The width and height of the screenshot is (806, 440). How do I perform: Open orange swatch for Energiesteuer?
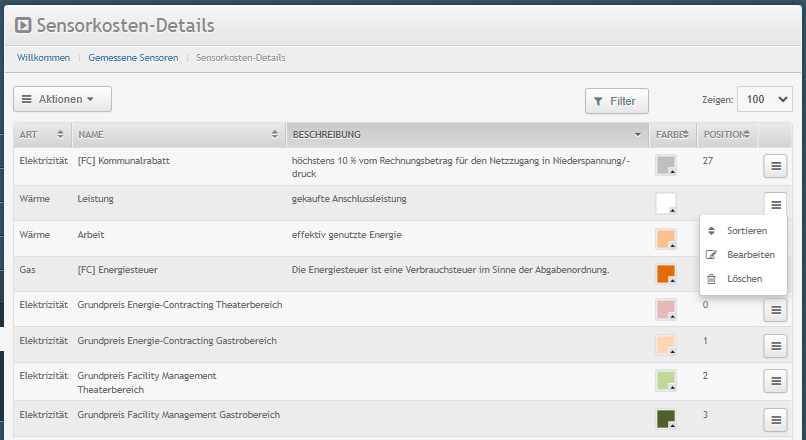[666, 274]
